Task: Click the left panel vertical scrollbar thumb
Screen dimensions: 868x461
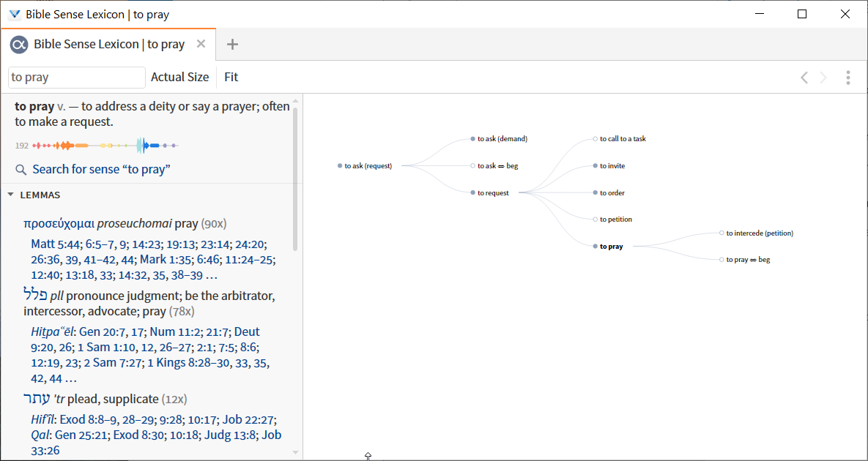Action: click(x=295, y=178)
